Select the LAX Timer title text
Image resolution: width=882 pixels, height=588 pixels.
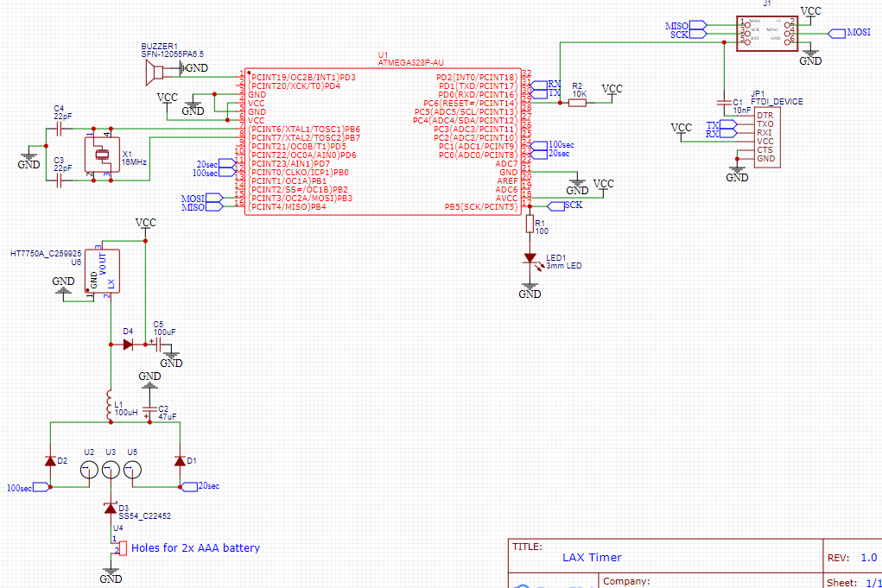591,557
